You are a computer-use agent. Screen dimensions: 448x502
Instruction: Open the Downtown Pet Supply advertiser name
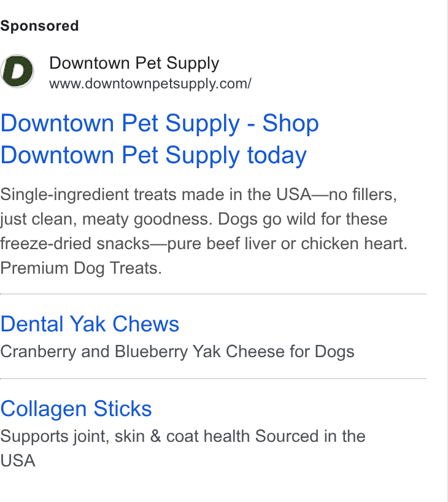tap(134, 63)
